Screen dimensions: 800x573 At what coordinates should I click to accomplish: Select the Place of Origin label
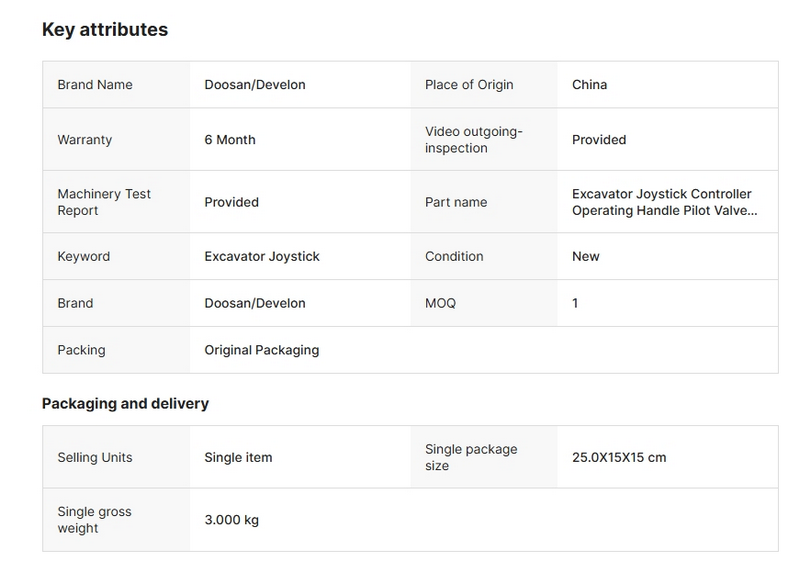(x=469, y=85)
